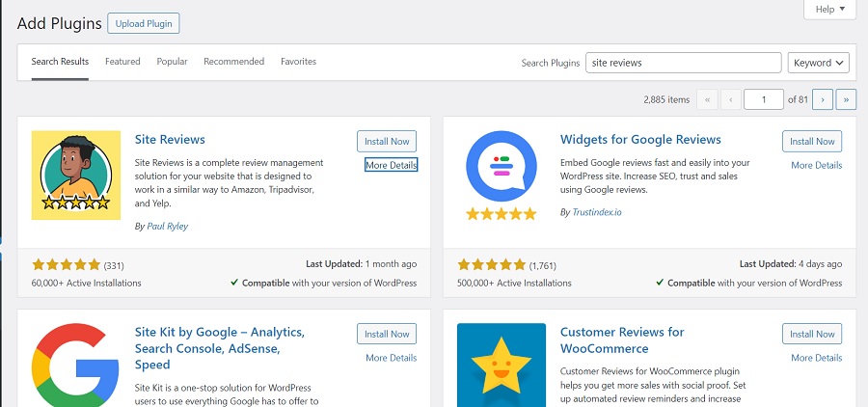Click the Site Reviews star rating
This screenshot has height=407, width=868.
[66, 264]
